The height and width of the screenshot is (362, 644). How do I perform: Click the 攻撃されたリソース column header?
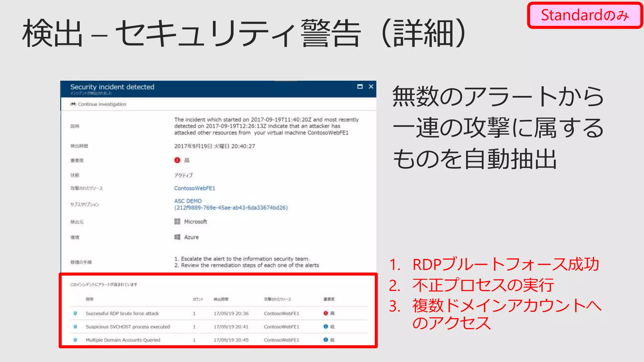pyautogui.click(x=278, y=299)
